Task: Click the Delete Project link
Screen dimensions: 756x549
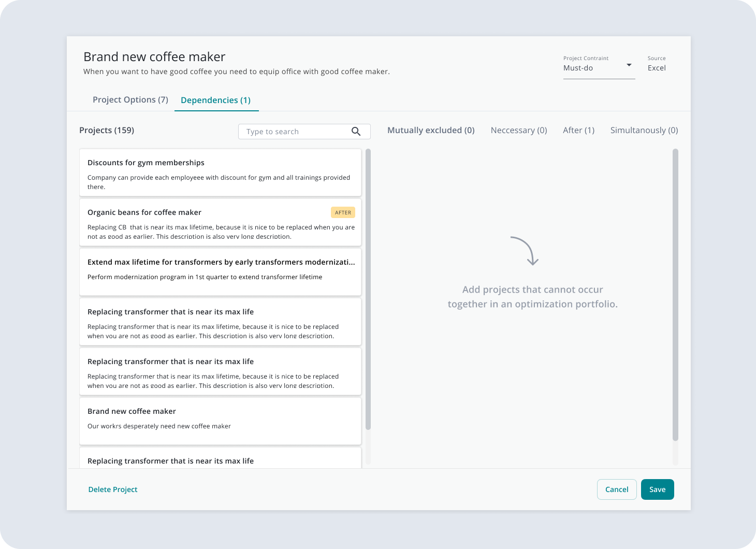Action: point(113,489)
